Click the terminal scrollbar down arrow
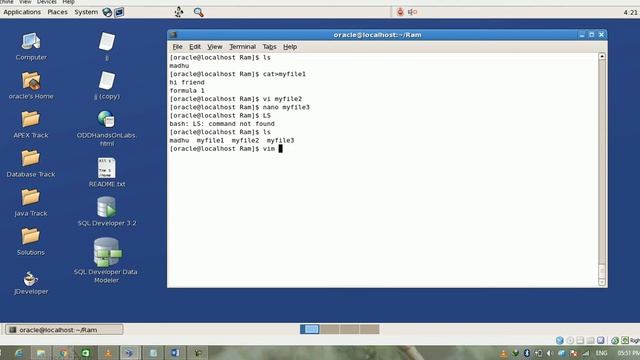The image size is (640, 360). [602, 282]
